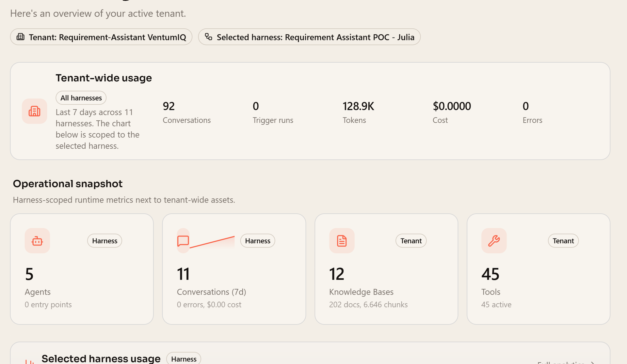The height and width of the screenshot is (364, 627).
Task: Open the Tenant: Requirement-Assistant VentumIQ selector
Action: pos(101,37)
